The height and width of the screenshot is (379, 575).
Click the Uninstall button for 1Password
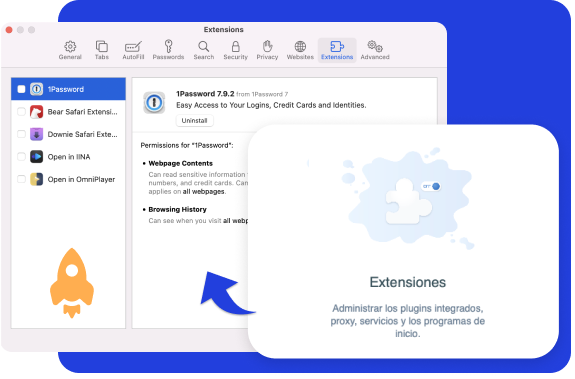click(x=194, y=121)
